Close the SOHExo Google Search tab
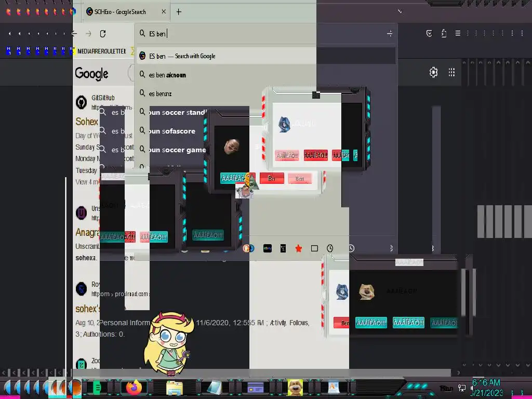Viewport: 532px width, 399px height. pyautogui.click(x=164, y=11)
